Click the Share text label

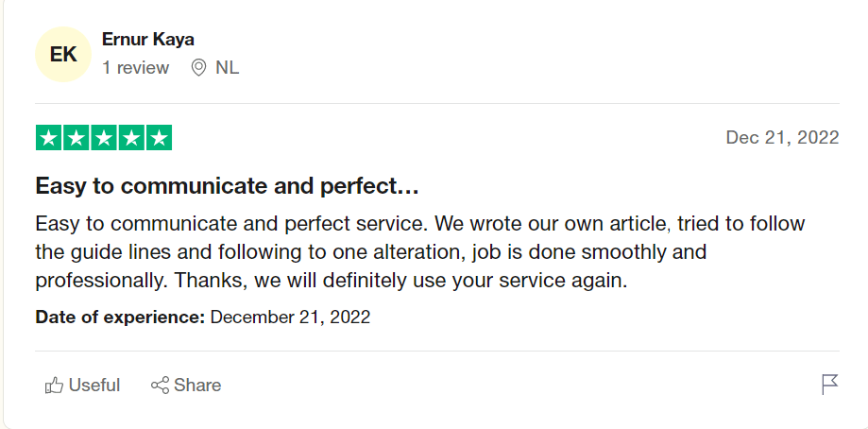tap(197, 386)
